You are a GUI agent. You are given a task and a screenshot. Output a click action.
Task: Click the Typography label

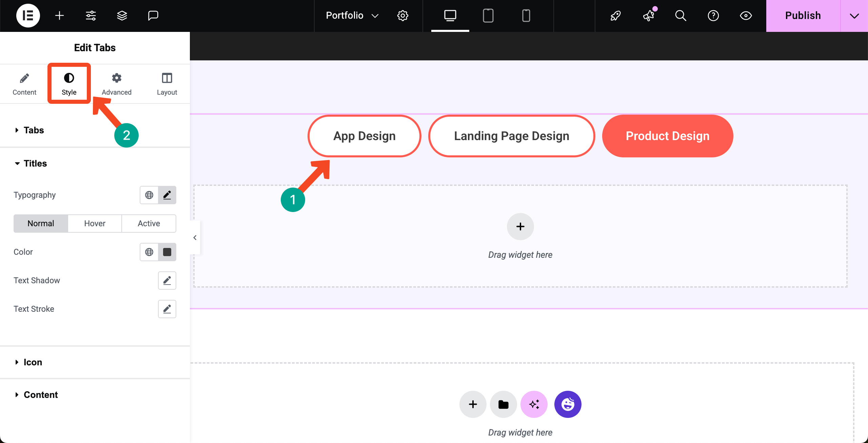[35, 195]
